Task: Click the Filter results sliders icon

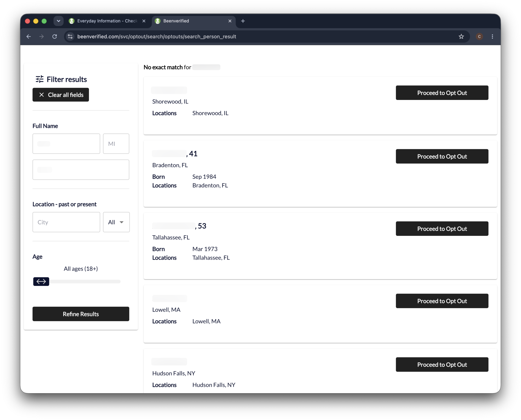Action: 40,79
